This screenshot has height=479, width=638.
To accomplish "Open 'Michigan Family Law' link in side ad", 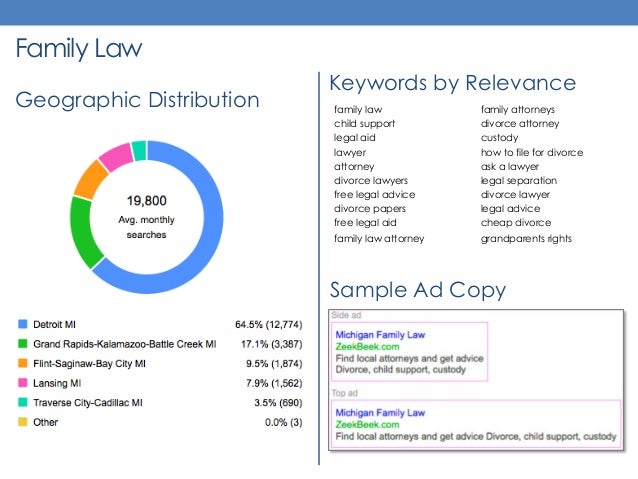I will tap(380, 335).
